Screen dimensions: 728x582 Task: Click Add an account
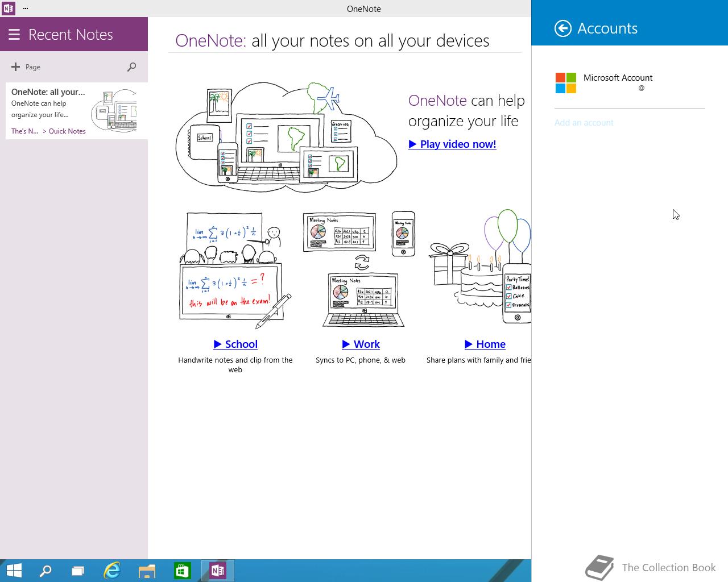(x=584, y=123)
